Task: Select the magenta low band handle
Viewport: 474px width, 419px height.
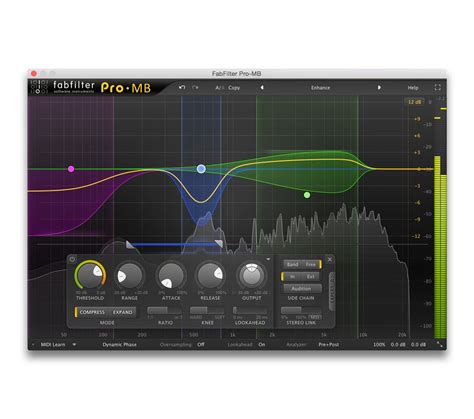Action: [x=71, y=169]
